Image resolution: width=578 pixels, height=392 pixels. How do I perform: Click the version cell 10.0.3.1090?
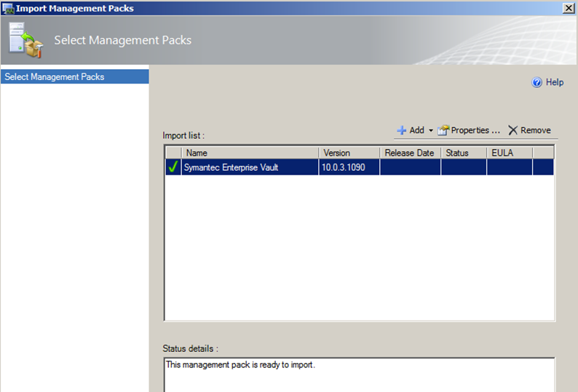(349, 167)
